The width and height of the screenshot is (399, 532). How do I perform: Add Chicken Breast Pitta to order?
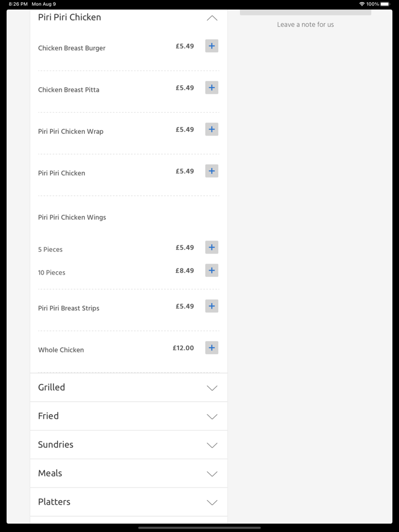[x=211, y=88]
